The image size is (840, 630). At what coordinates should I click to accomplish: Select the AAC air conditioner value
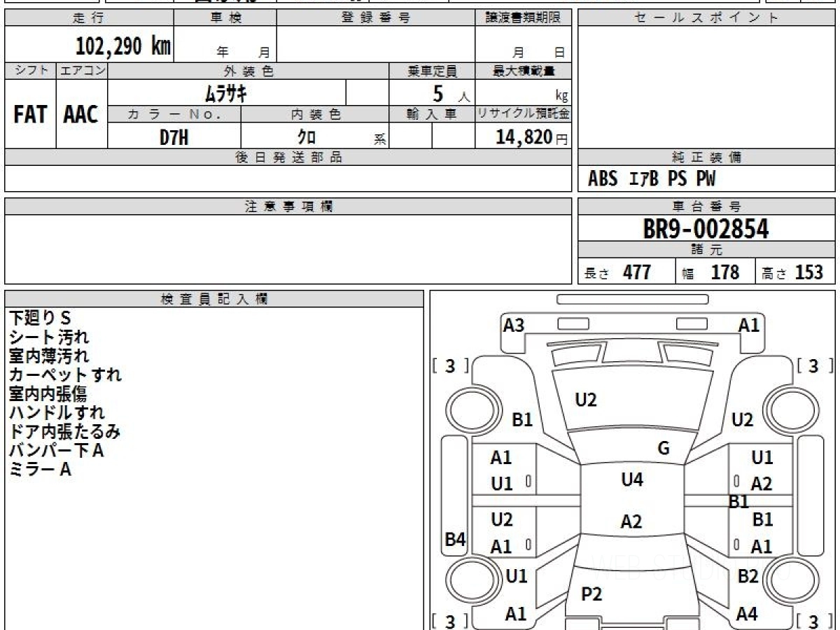point(81,115)
